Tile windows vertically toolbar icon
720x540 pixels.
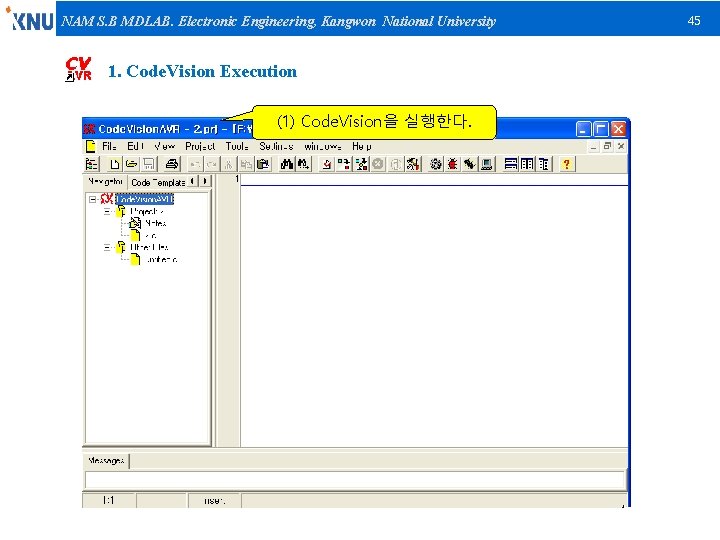tap(527, 164)
